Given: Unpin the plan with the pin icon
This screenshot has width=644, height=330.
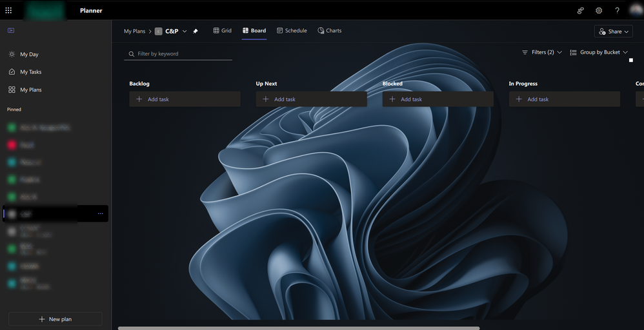Looking at the screenshot, I should point(196,31).
